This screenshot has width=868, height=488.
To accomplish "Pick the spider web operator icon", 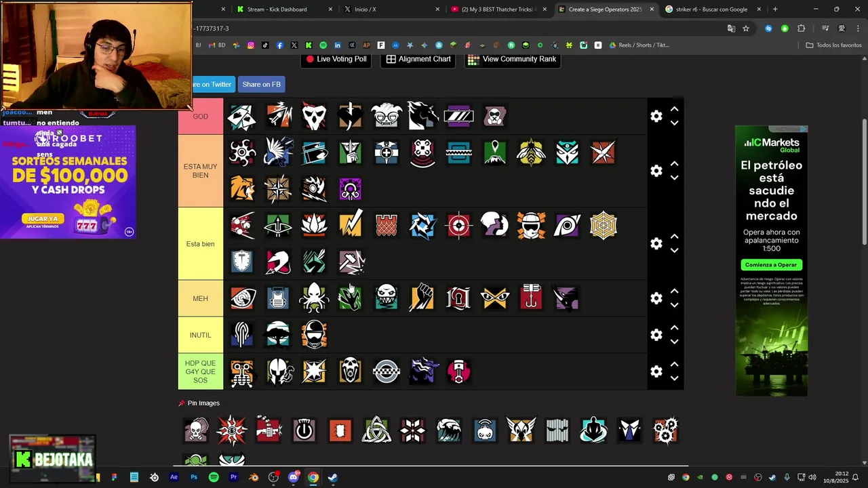I will (604, 226).
